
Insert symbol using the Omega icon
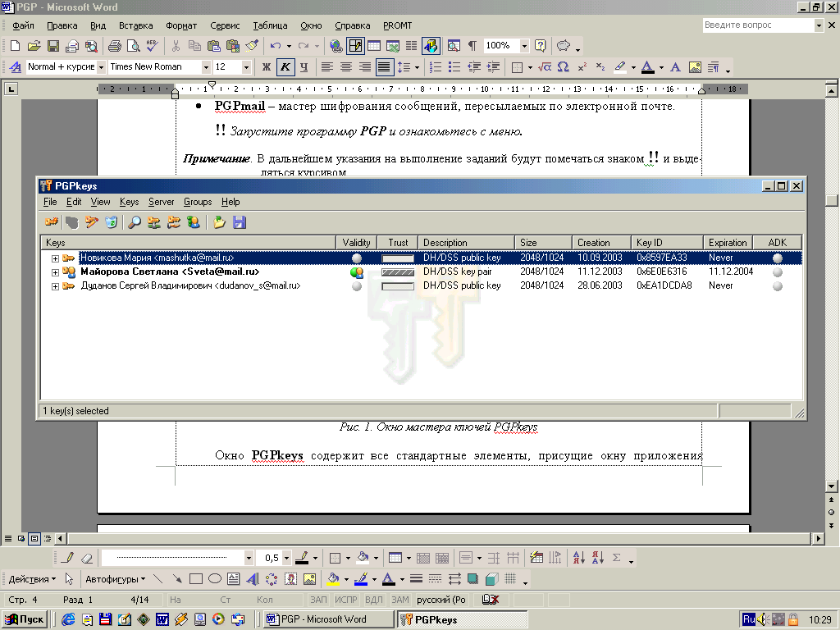563,67
